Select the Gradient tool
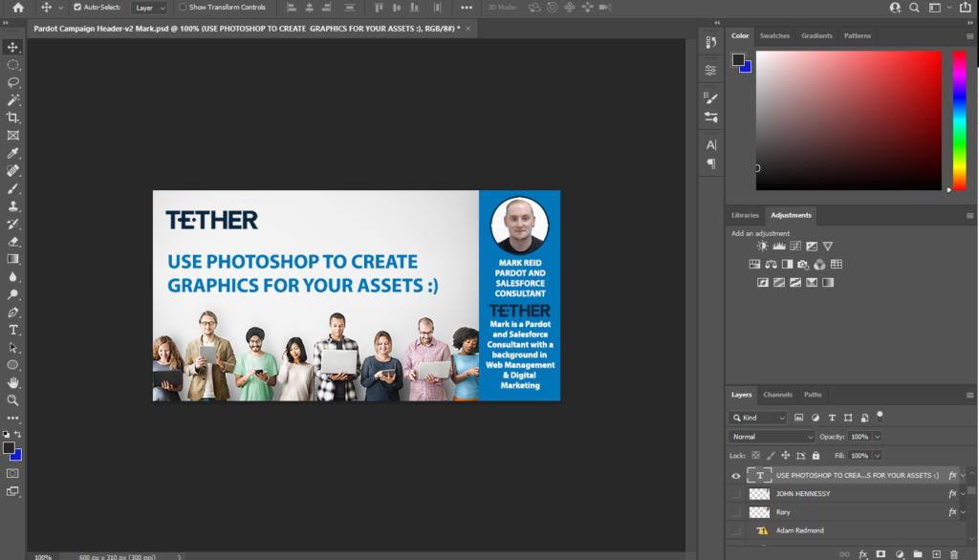This screenshot has width=979, height=560. (x=12, y=259)
